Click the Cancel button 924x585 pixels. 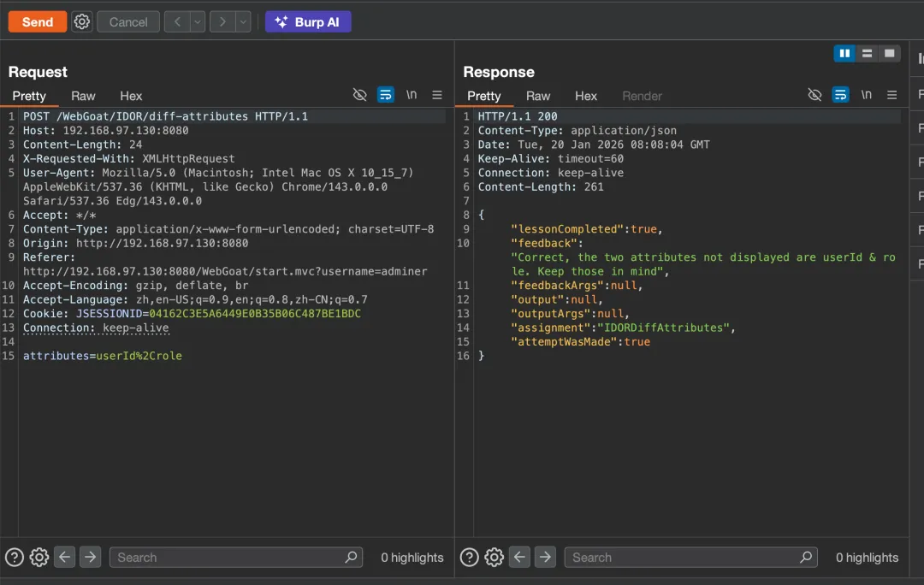127,21
